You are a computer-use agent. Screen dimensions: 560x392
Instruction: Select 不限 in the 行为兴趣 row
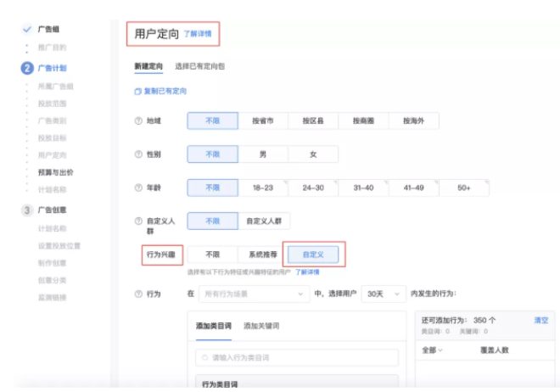tap(212, 255)
